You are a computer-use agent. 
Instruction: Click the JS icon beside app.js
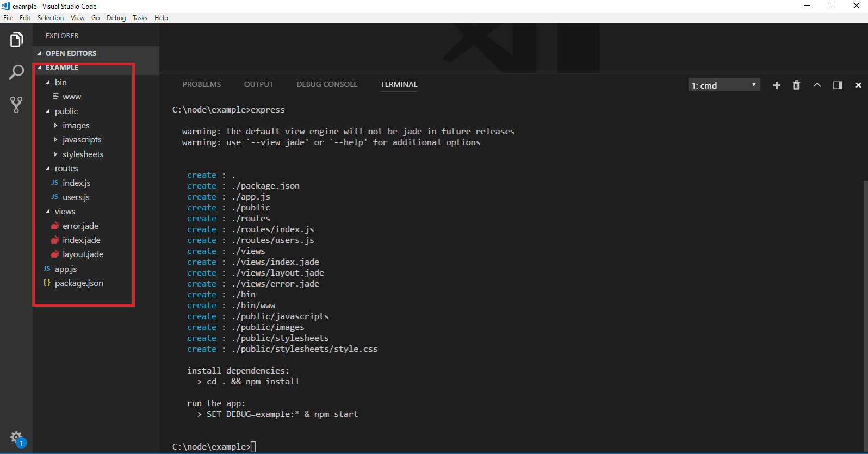point(47,269)
